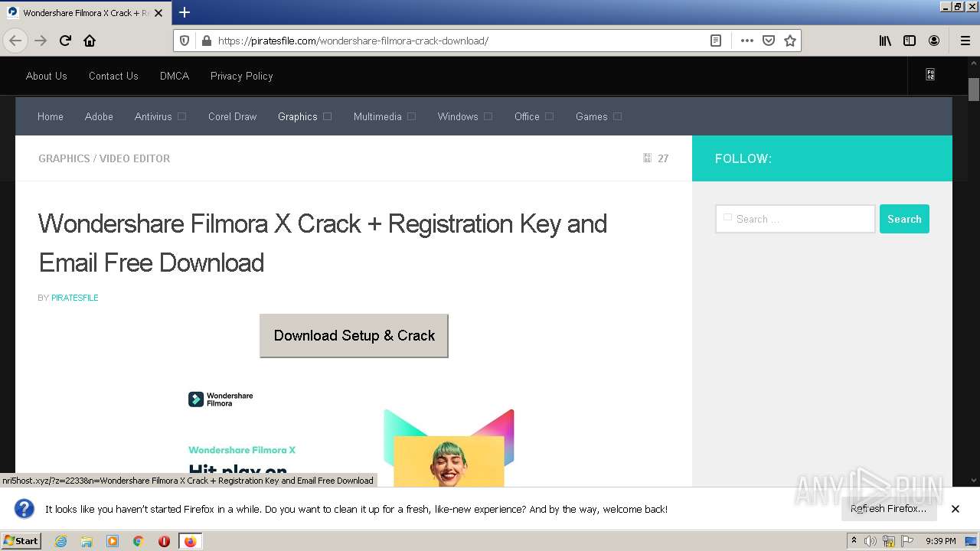Open the Firefox home page
This screenshot has width=980, height=551.
(90, 41)
